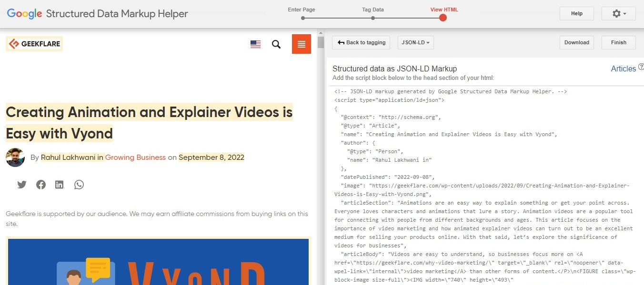The height and width of the screenshot is (285, 644).
Task: Open the Growing Business category link
Action: coord(136,157)
